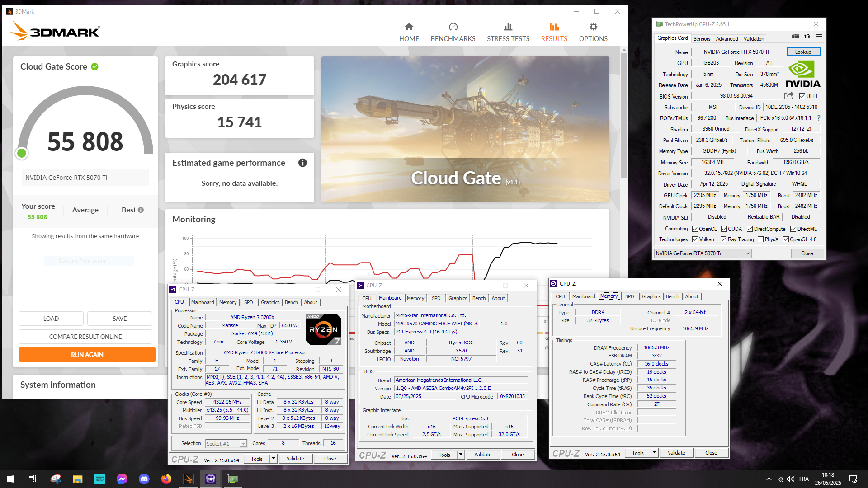This screenshot has width=868, height=488.
Task: Click the SAVE button in 3DMark
Action: pos(120,319)
